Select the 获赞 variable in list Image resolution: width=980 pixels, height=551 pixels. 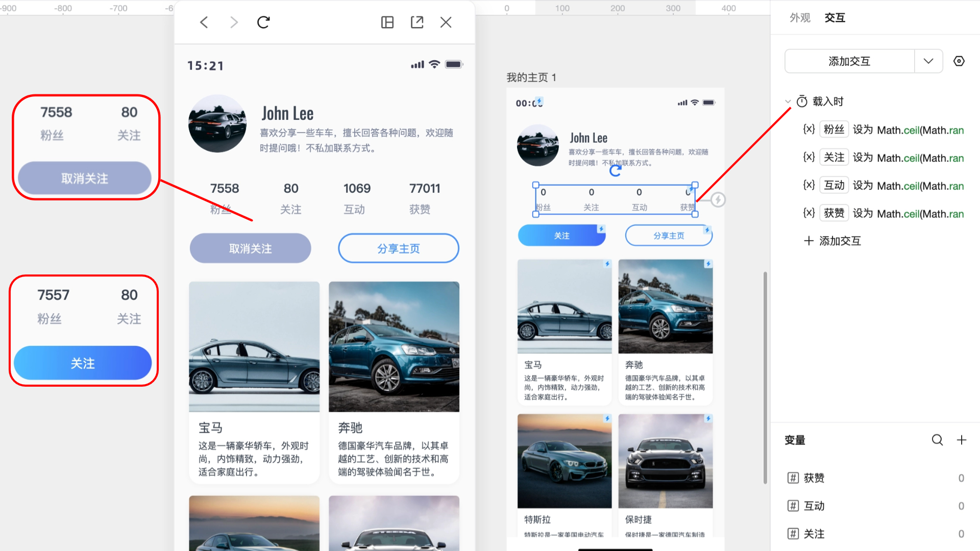tap(814, 478)
